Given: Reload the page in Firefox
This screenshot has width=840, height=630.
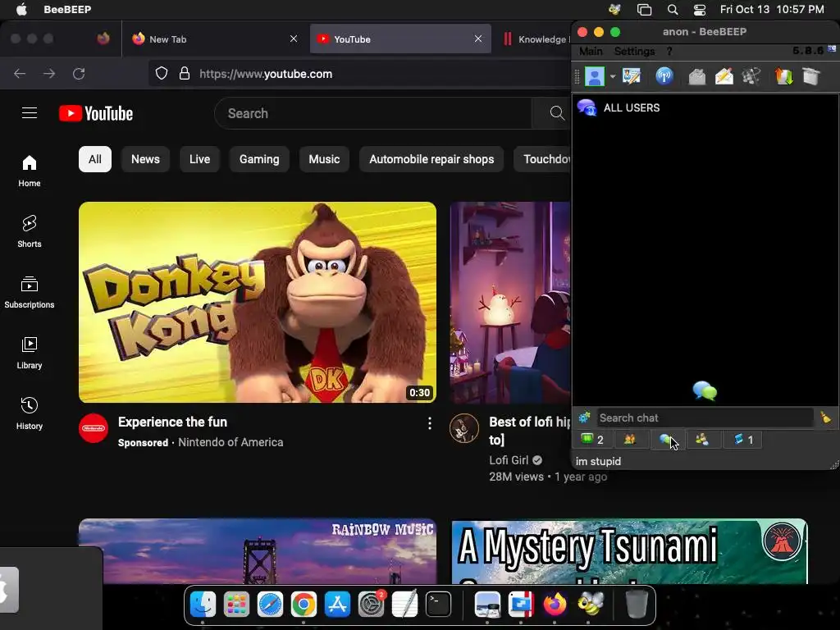Looking at the screenshot, I should click(79, 74).
